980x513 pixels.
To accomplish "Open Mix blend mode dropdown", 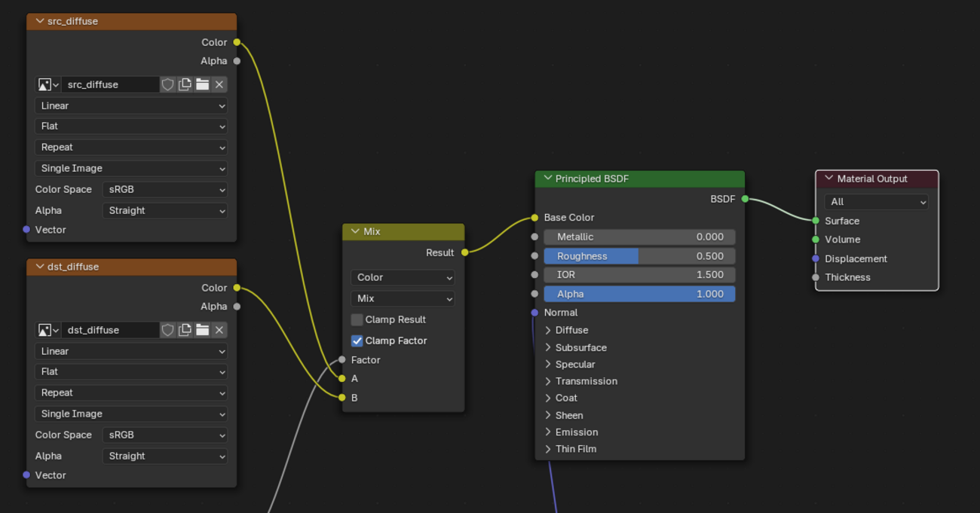I will (x=403, y=298).
